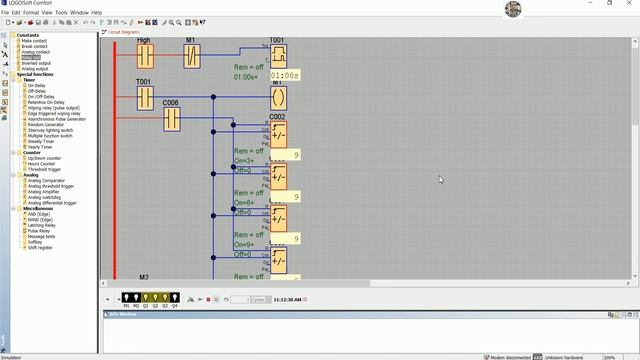The image size is (640, 360).
Task: Toggle the Q4 output lamp
Action: [x=175, y=298]
